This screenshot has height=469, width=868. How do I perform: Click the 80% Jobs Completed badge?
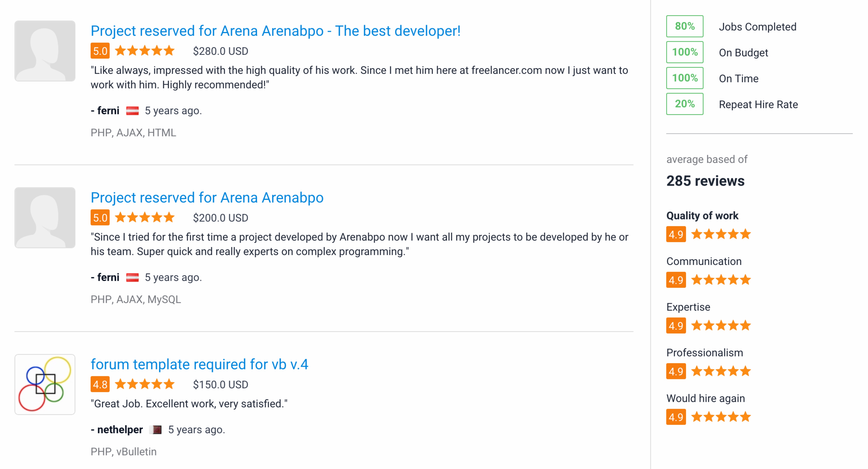(x=684, y=26)
